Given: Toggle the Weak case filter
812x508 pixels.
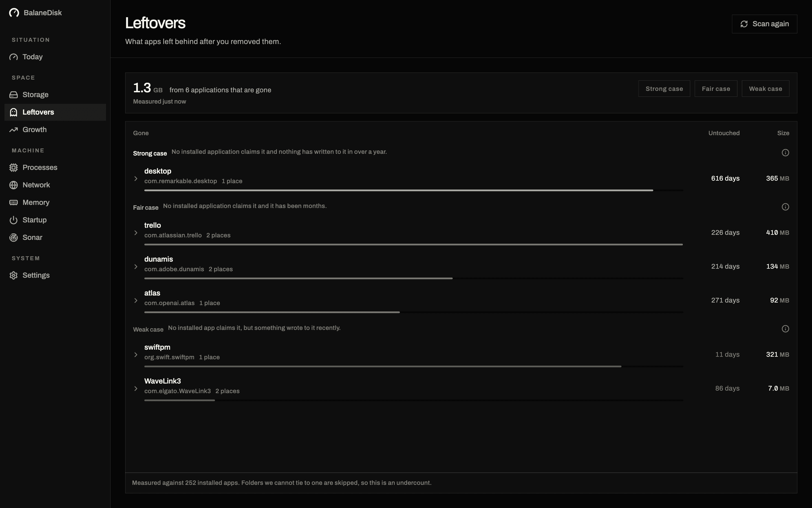Looking at the screenshot, I should 765,89.
